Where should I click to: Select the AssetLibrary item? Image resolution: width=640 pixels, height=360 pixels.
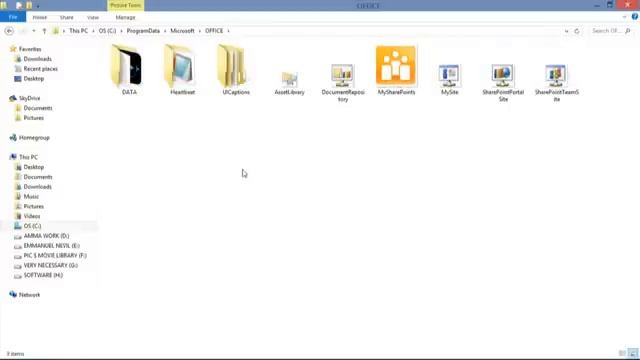click(289, 83)
